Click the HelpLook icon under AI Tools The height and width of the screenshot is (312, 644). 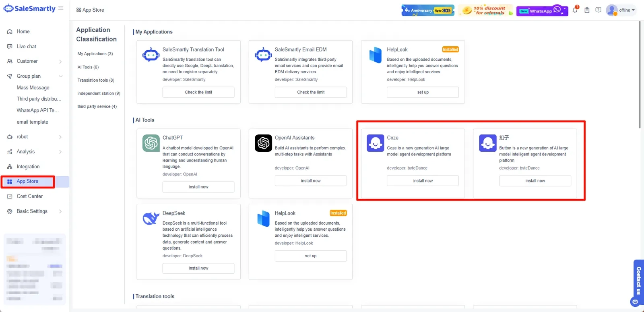click(x=263, y=219)
